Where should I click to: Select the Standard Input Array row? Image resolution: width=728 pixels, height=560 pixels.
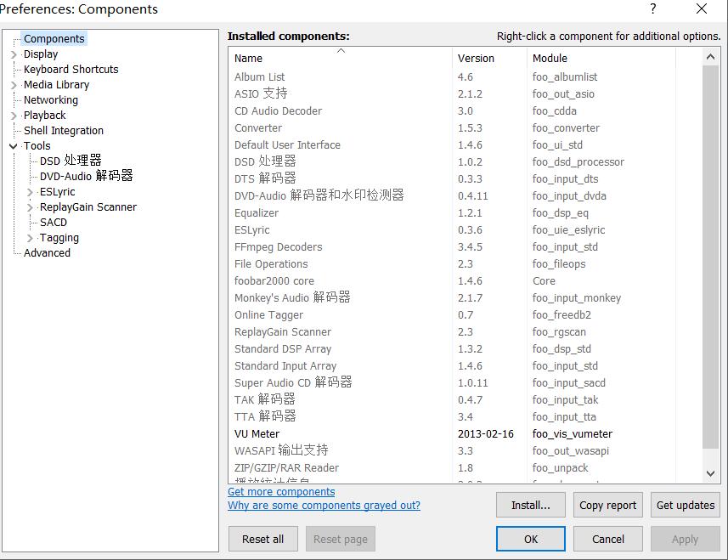click(x=466, y=366)
